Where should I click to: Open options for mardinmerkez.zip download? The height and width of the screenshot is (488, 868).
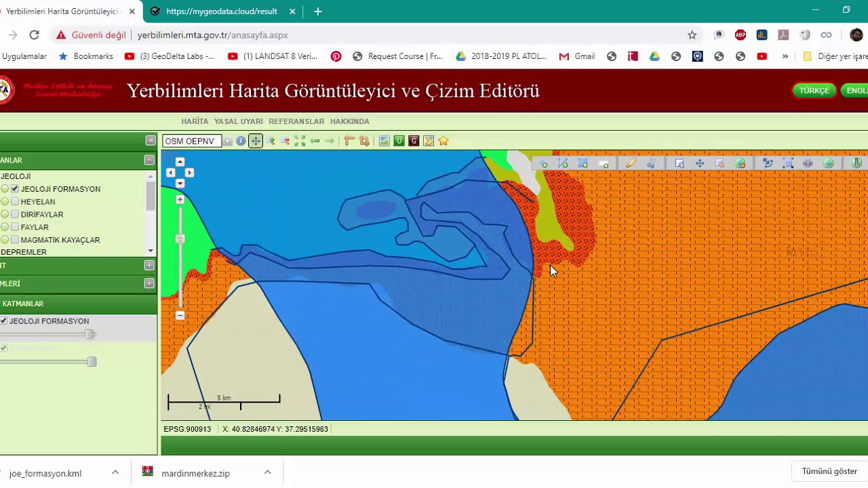click(x=267, y=472)
